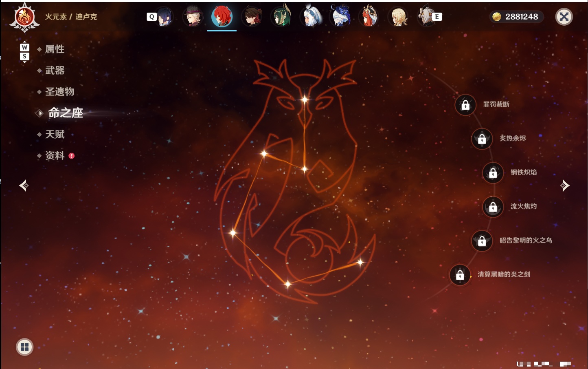
Task: Open the locked 钢铁炽焰 constellation node
Action: pyautogui.click(x=493, y=173)
